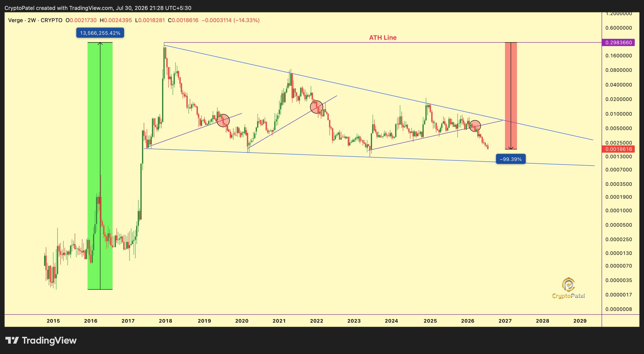Click the 0.0000130 price axis label

pos(619,253)
